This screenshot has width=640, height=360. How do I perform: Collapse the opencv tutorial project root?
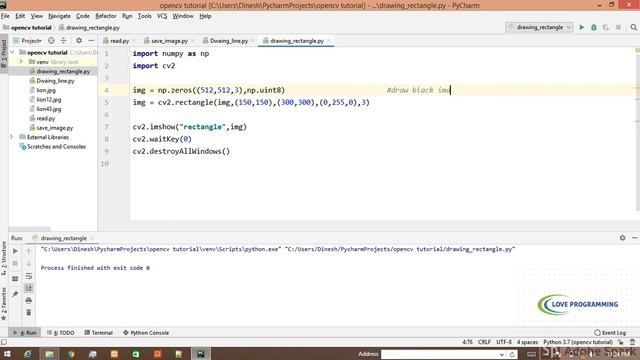12,52
